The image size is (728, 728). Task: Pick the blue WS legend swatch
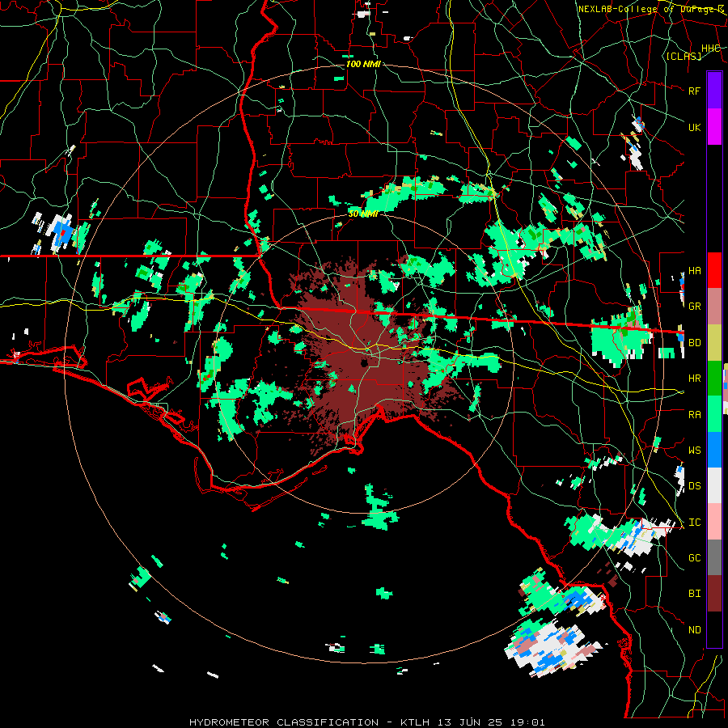tap(714, 450)
